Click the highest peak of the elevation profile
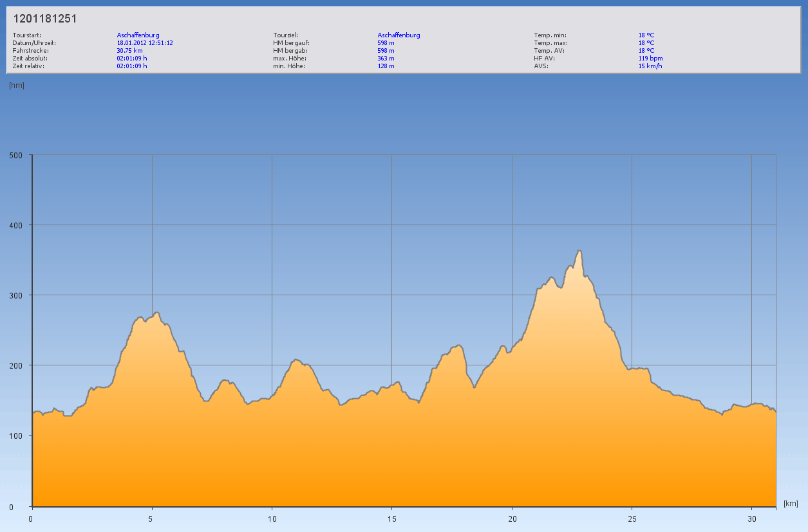The image size is (808, 532). pos(579,251)
